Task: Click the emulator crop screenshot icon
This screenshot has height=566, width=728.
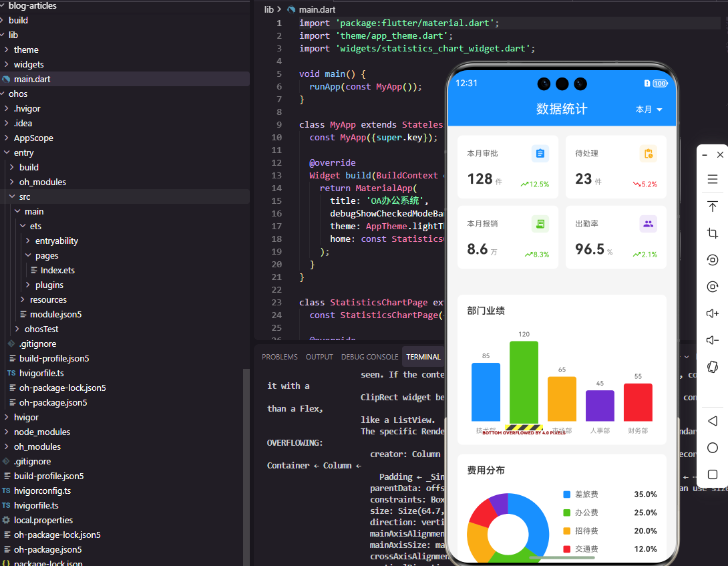Action: coord(712,233)
